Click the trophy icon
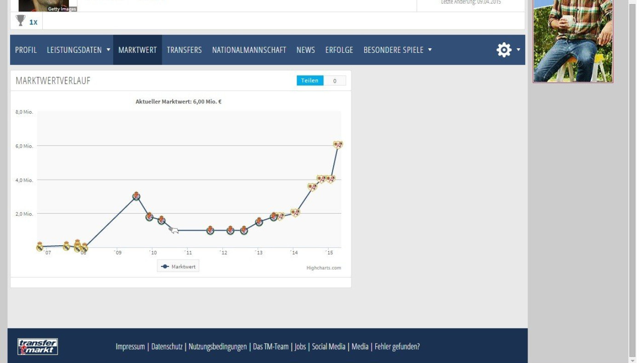 [21, 21]
